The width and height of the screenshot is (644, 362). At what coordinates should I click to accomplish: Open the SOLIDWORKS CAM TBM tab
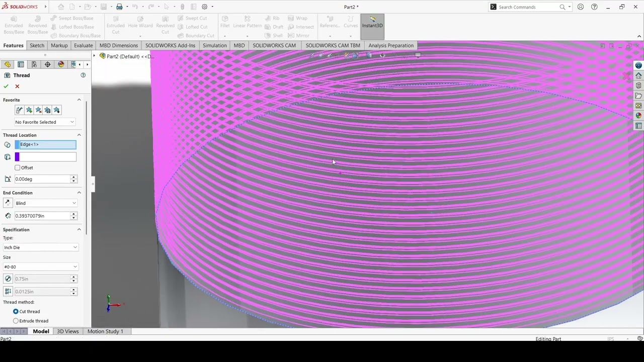click(333, 45)
